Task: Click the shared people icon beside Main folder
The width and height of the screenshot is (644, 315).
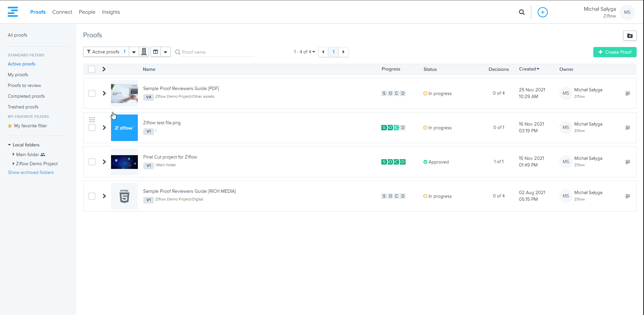Action: pyautogui.click(x=43, y=154)
